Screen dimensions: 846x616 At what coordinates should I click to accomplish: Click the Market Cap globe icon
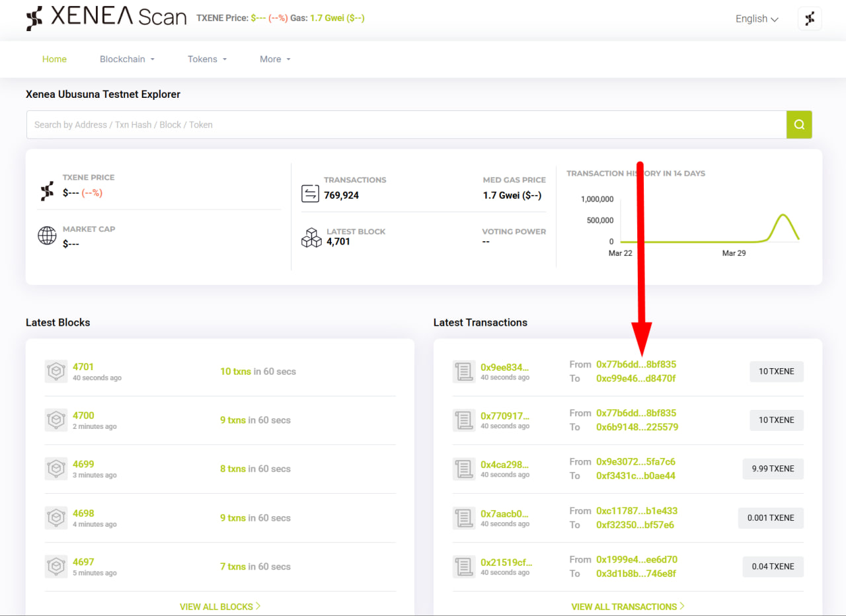point(47,235)
